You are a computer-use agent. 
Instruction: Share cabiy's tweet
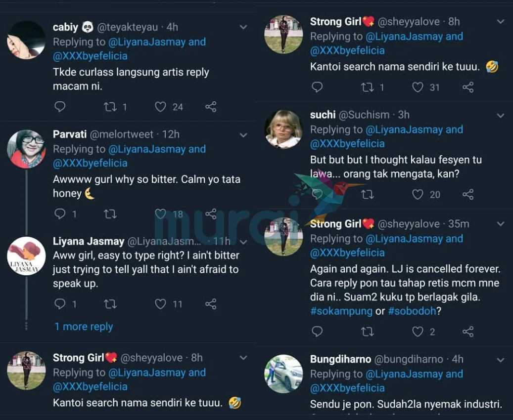(211, 107)
